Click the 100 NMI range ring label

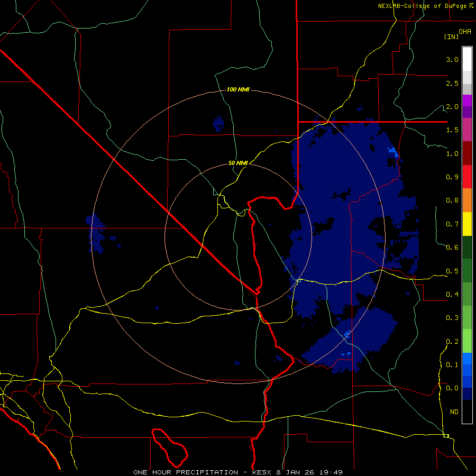[238, 89]
